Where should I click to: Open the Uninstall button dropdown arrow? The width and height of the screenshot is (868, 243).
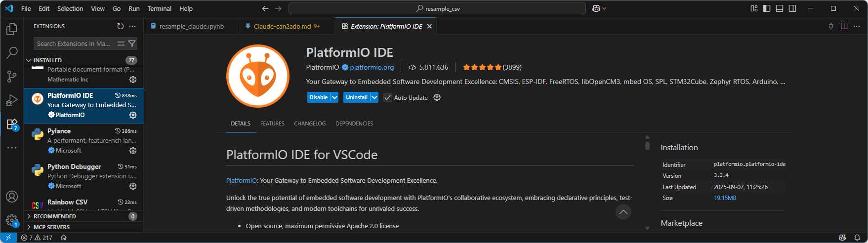374,97
